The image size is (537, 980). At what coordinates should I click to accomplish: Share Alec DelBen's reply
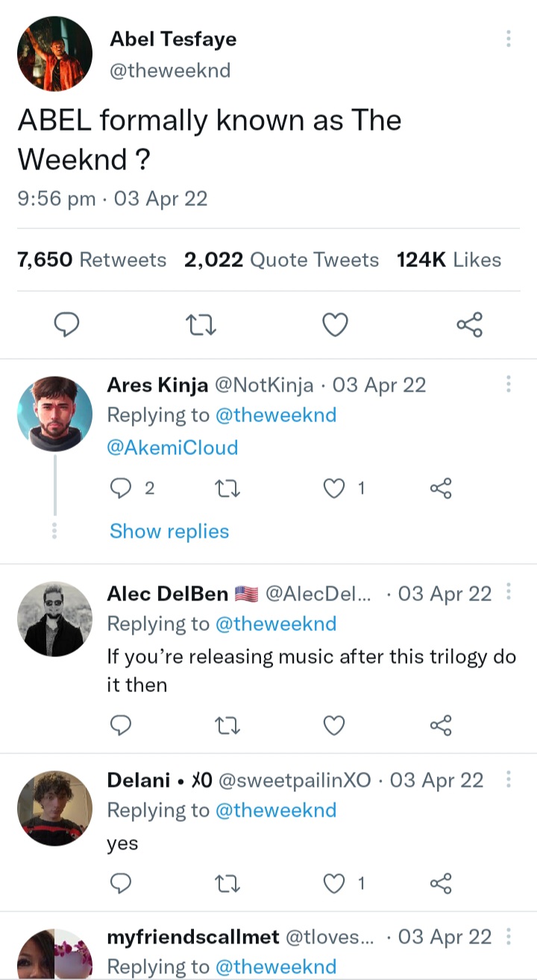point(441,724)
